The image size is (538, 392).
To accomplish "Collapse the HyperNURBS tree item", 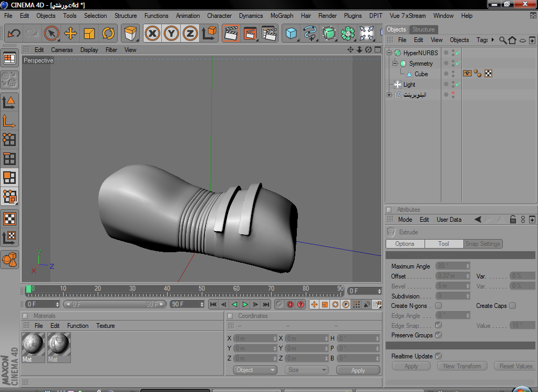I will click(x=389, y=53).
